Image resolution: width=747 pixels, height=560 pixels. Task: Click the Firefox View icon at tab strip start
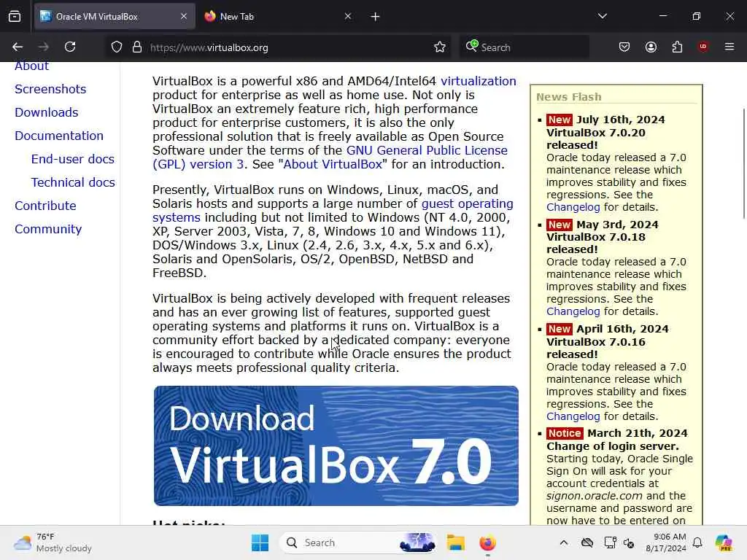pos(15,16)
